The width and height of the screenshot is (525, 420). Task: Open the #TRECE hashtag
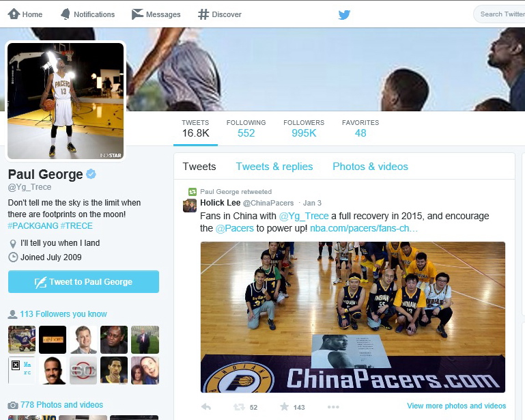[x=76, y=226]
